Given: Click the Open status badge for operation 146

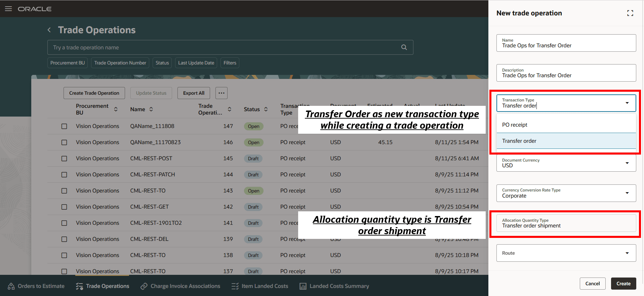Looking at the screenshot, I should point(254,142).
